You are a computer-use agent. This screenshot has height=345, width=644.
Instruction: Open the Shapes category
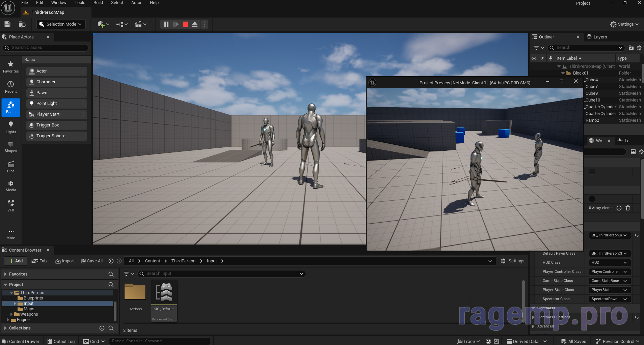pos(11,147)
